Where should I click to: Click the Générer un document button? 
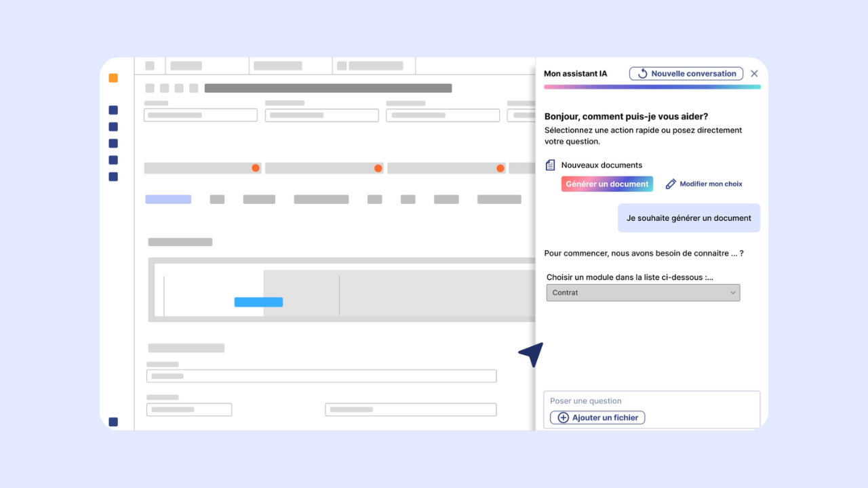click(x=607, y=184)
